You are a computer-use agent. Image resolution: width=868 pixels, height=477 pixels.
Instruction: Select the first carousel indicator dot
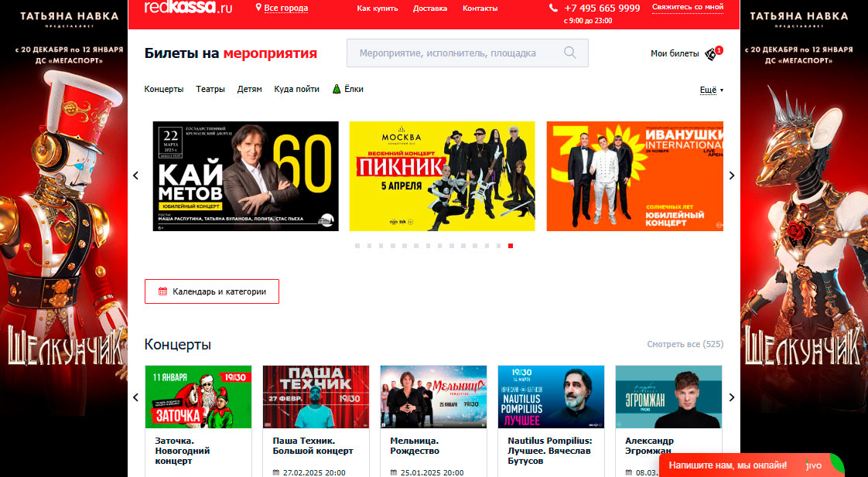point(357,246)
